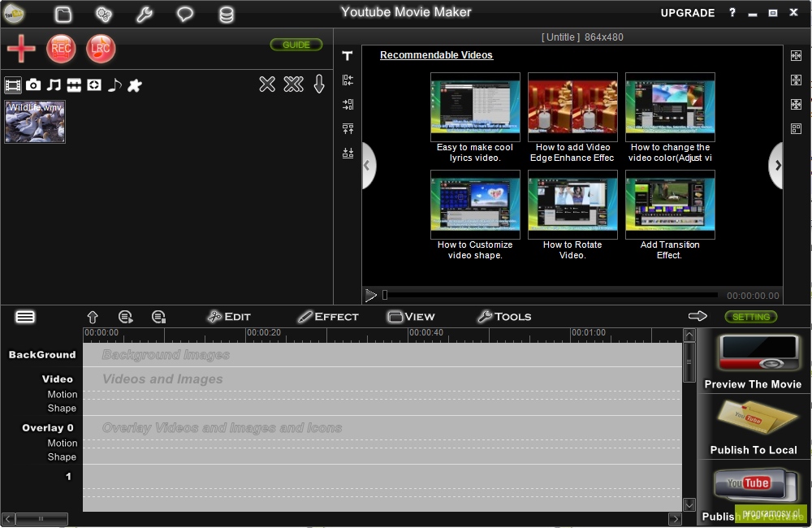Click the align bottom icon in preview sidebar
This screenshot has width=812, height=528.
(x=348, y=153)
